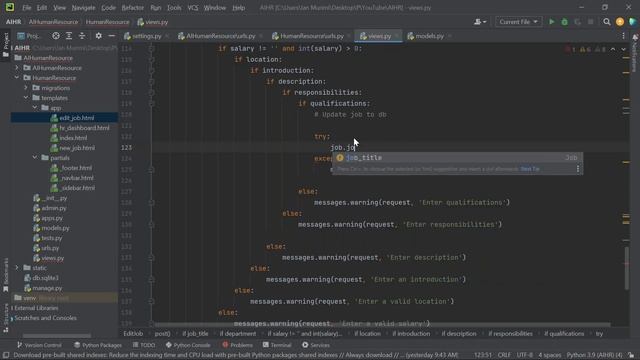Select _navbar.html in partials

click(76, 178)
